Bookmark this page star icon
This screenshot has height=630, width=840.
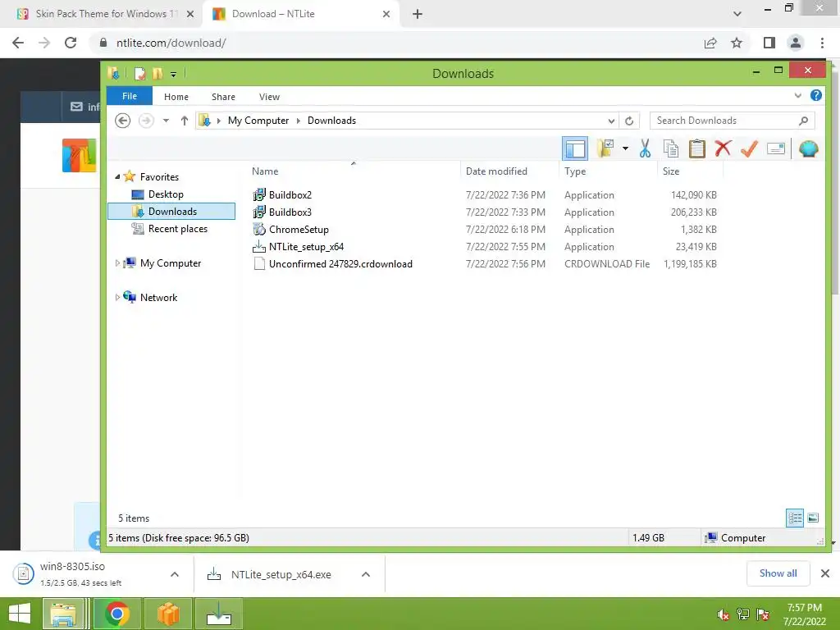point(737,43)
